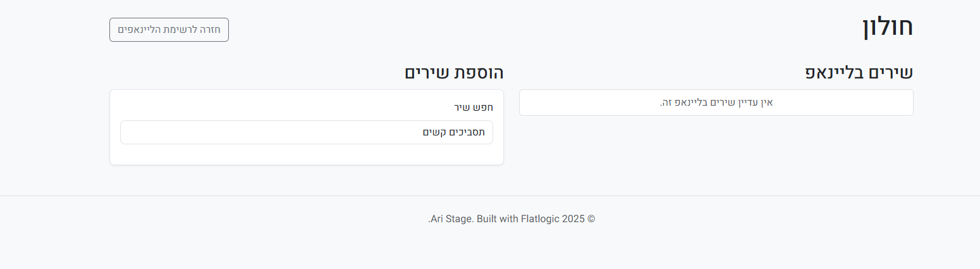980x269 pixels.
Task: Click the "חולון" lineup page title
Action: pyautogui.click(x=887, y=28)
